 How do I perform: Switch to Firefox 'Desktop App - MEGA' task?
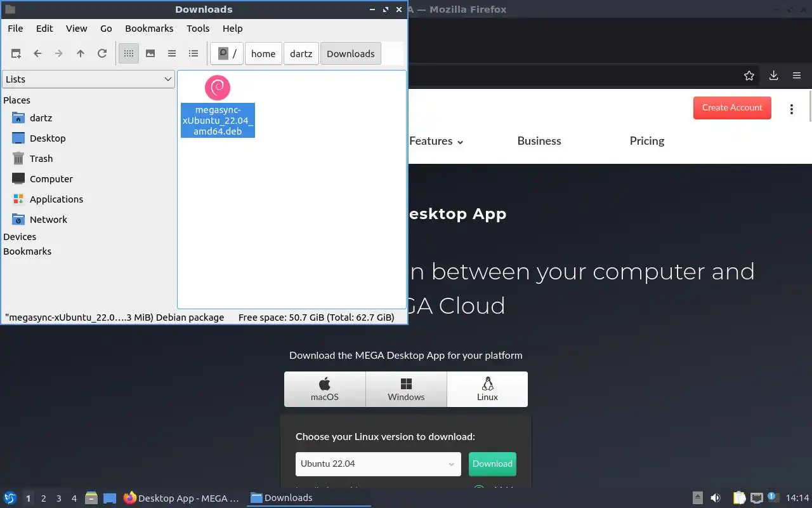click(x=182, y=498)
